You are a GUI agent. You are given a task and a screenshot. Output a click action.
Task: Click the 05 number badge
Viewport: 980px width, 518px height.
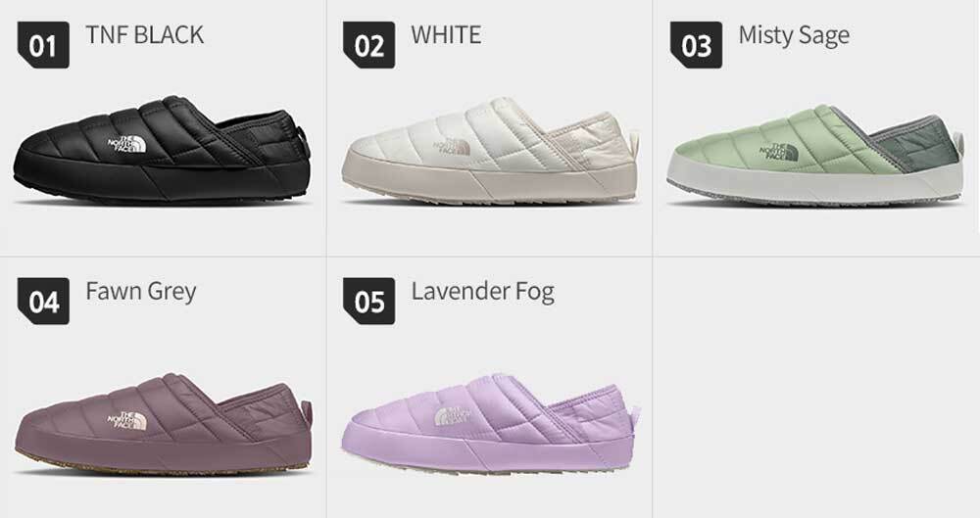pos(368,302)
